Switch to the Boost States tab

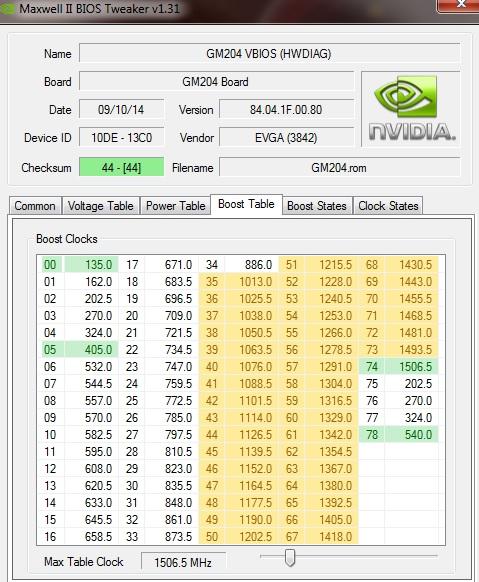(x=317, y=206)
